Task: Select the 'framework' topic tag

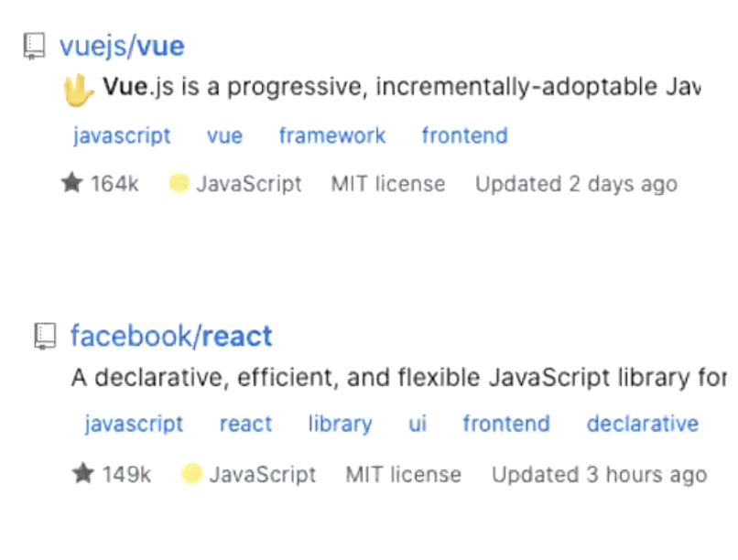Action: click(332, 136)
